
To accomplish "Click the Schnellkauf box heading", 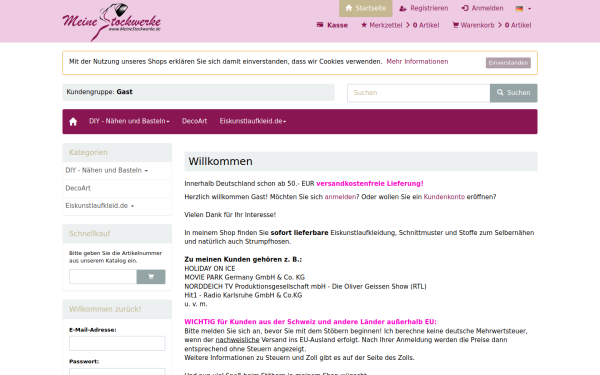I will pos(90,234).
